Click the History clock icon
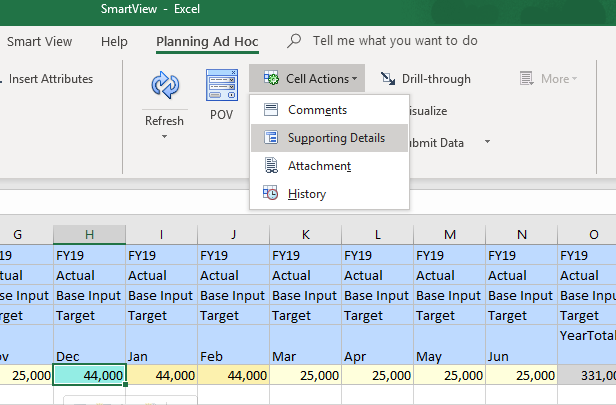This screenshot has width=616, height=405. [x=270, y=193]
